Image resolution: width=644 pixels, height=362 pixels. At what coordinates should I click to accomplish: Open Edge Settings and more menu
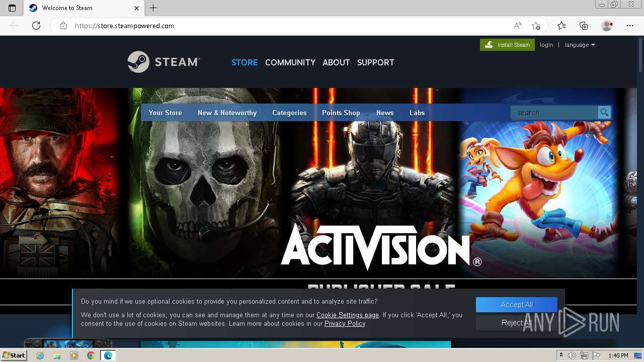(x=630, y=26)
